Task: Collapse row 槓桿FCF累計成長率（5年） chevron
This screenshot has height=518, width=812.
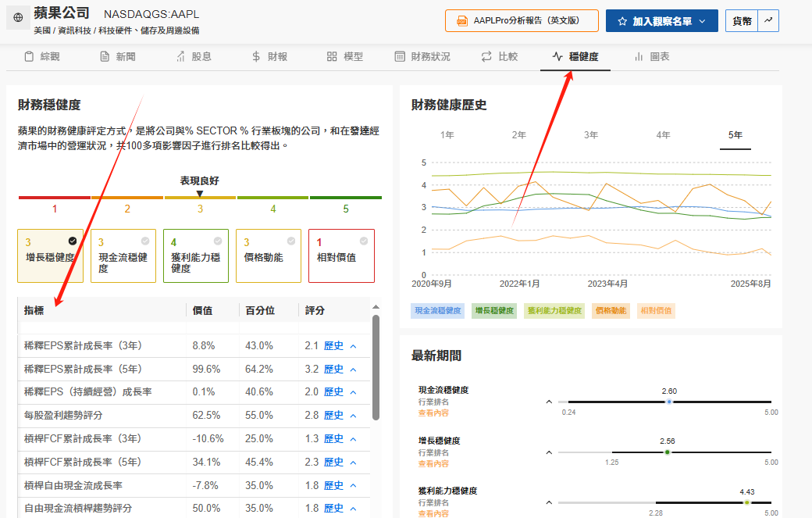Action: coord(353,463)
